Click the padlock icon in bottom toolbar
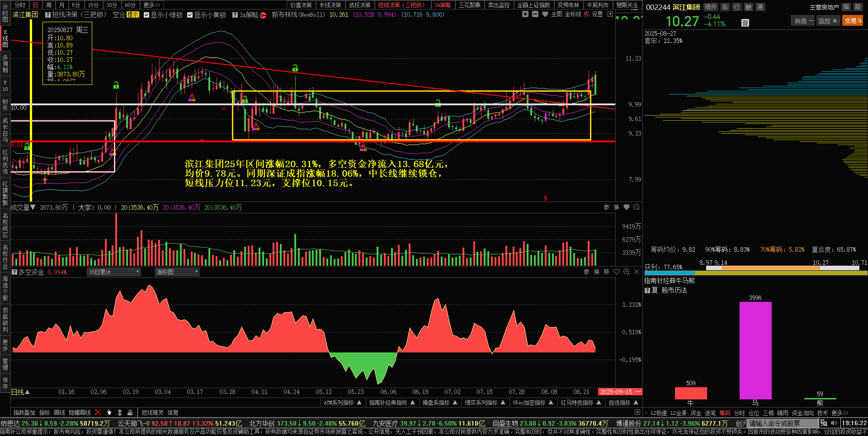 (130, 412)
